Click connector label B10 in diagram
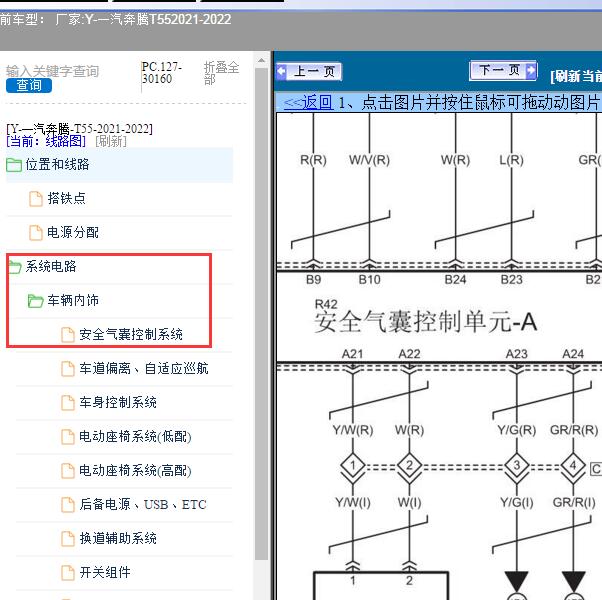602x600 pixels. (369, 279)
